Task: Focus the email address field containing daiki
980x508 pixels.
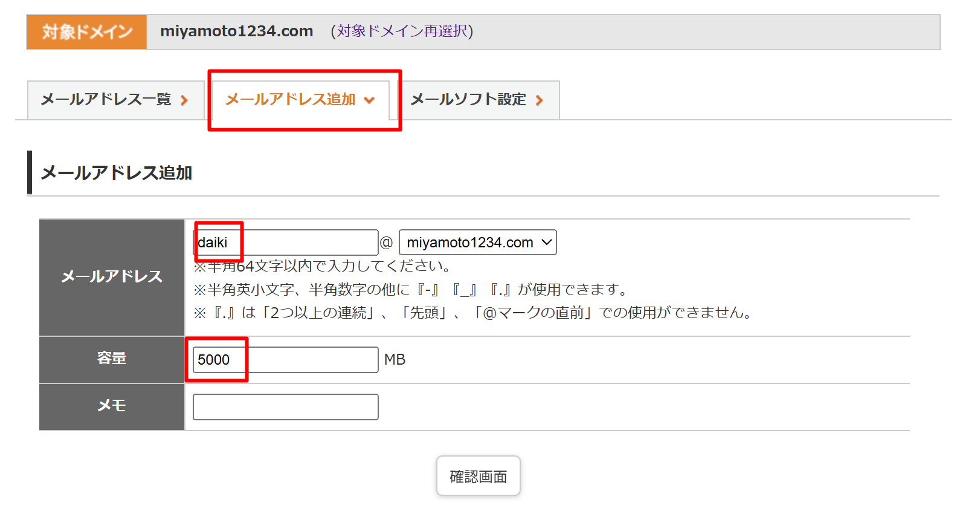Action: [285, 243]
